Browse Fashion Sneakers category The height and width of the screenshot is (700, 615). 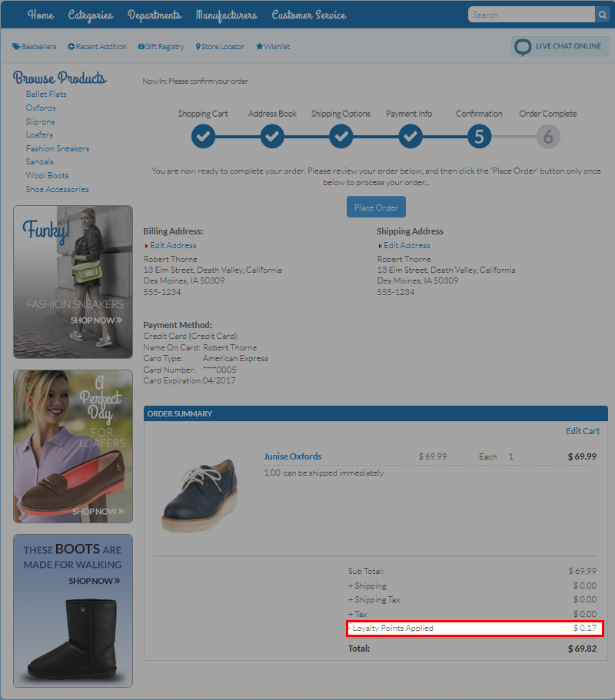pyautogui.click(x=58, y=148)
